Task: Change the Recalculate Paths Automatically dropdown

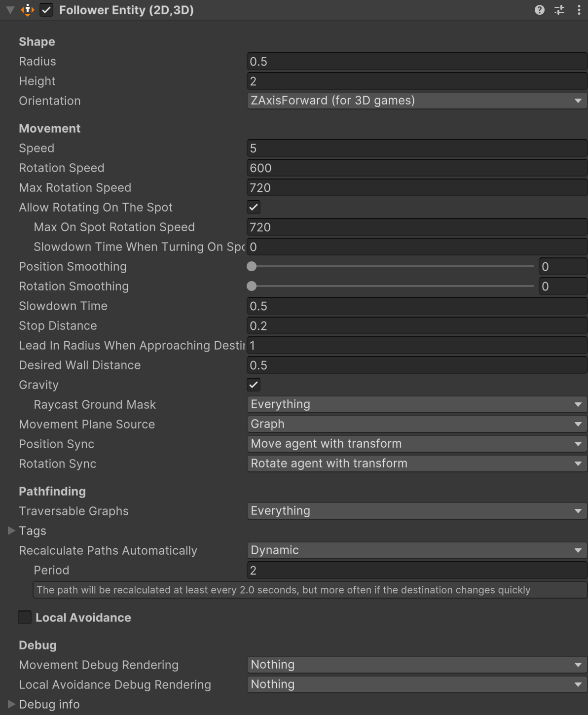Action: [x=416, y=550]
